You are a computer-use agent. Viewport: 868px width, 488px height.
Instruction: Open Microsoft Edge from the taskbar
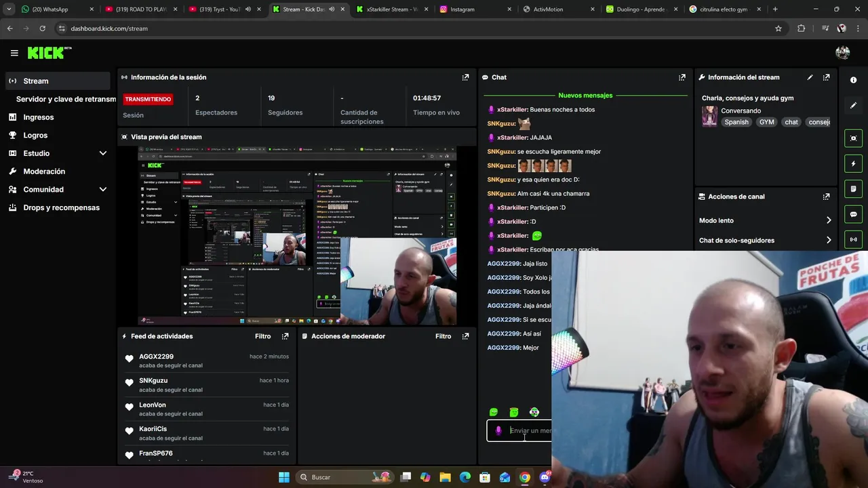(465, 477)
